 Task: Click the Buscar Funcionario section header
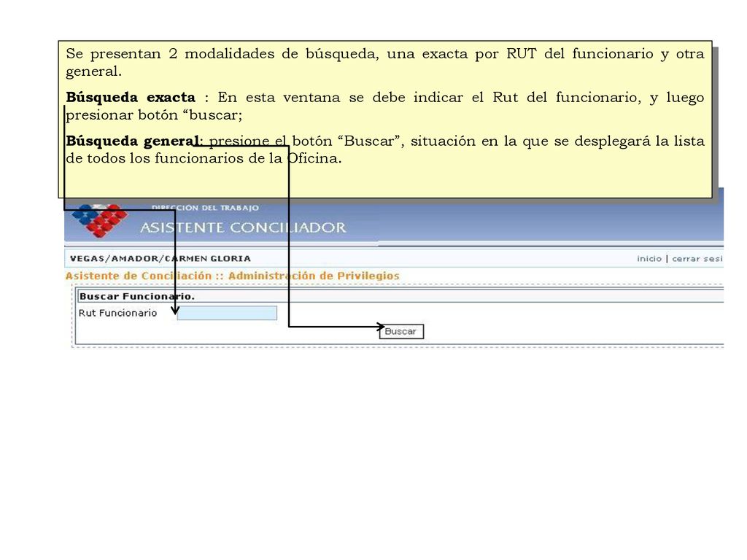click(137, 296)
